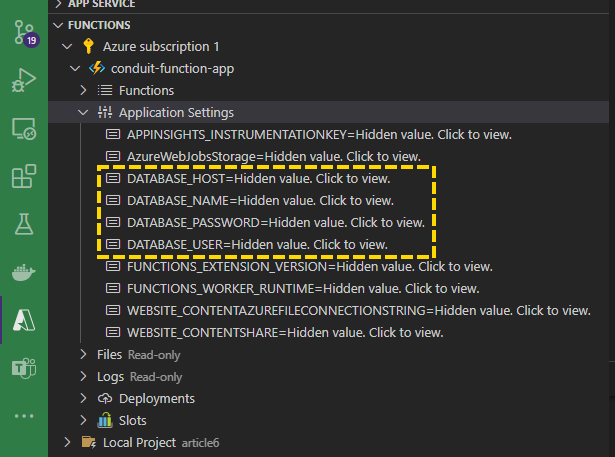Click setting icon beside DATABASE_PASSWORD
This screenshot has height=457, width=615.
tap(113, 222)
